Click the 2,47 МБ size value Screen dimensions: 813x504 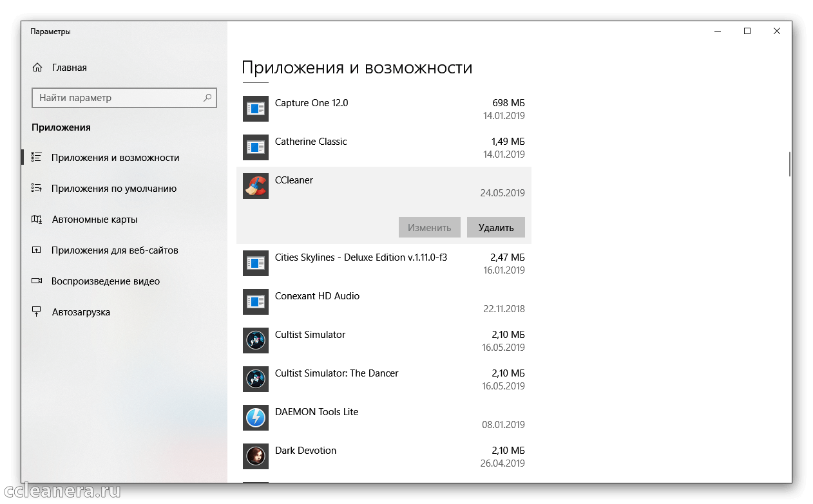508,257
